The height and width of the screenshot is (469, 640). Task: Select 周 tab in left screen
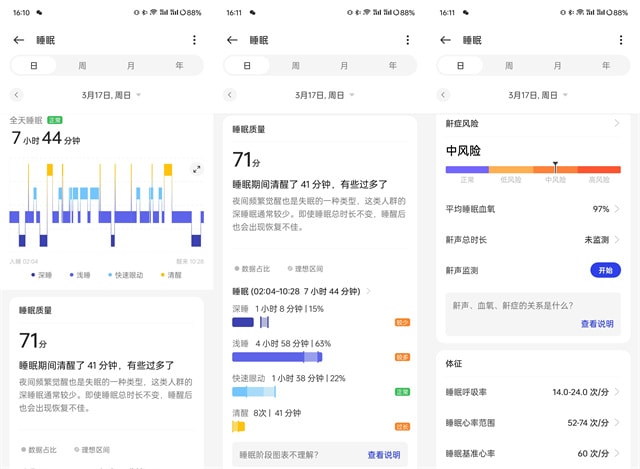[x=82, y=66]
